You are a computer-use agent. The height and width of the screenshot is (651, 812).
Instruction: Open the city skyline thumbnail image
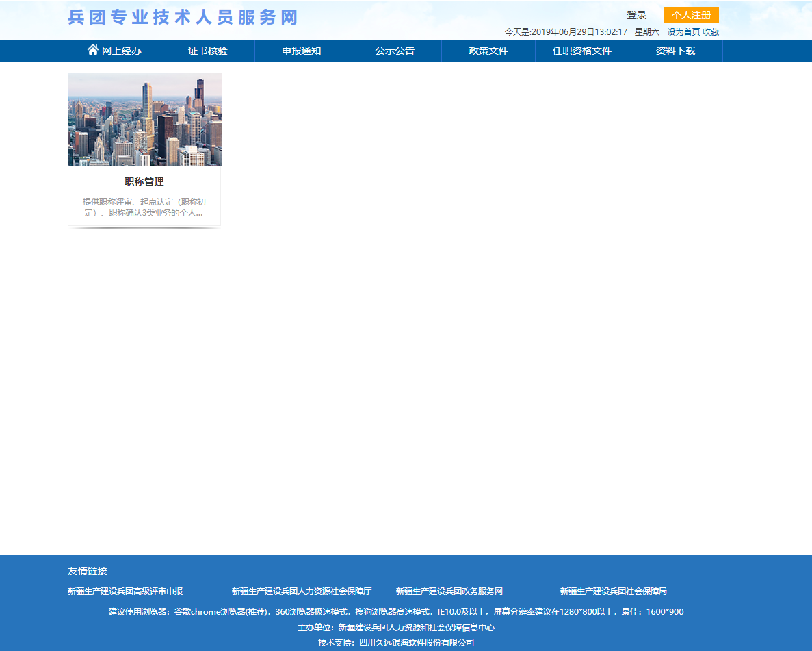(x=144, y=120)
